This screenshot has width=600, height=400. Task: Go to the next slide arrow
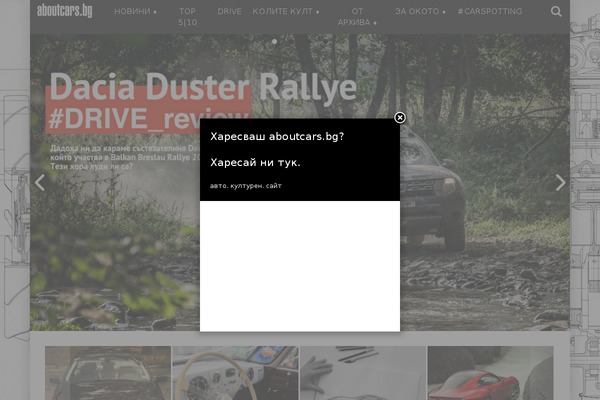point(560,183)
